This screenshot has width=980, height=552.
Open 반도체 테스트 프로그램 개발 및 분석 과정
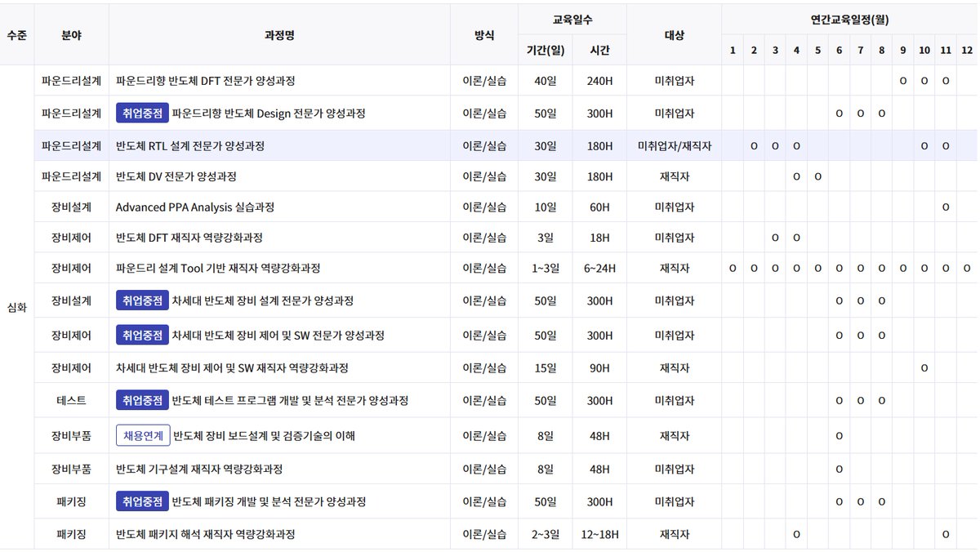[291, 401]
